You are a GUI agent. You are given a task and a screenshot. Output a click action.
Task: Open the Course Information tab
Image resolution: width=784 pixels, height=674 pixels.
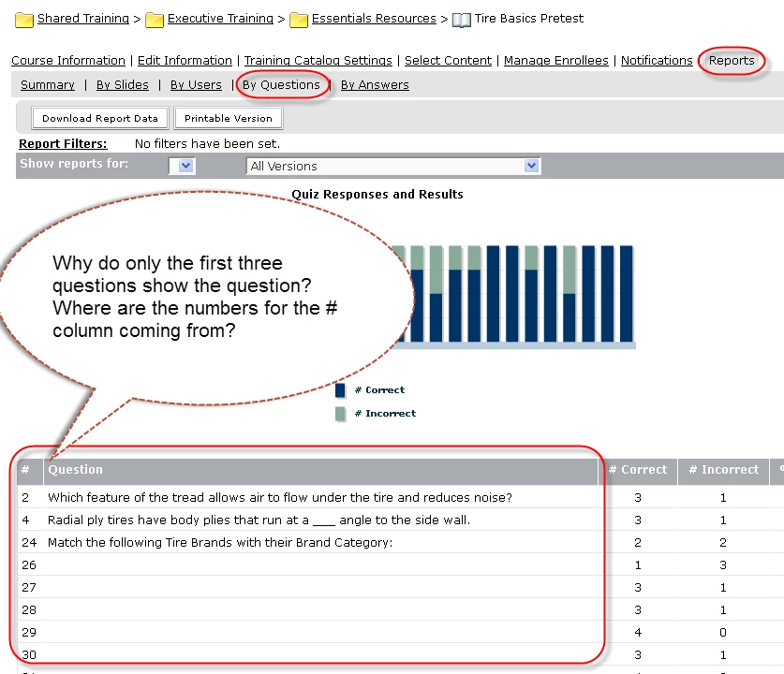click(x=68, y=61)
